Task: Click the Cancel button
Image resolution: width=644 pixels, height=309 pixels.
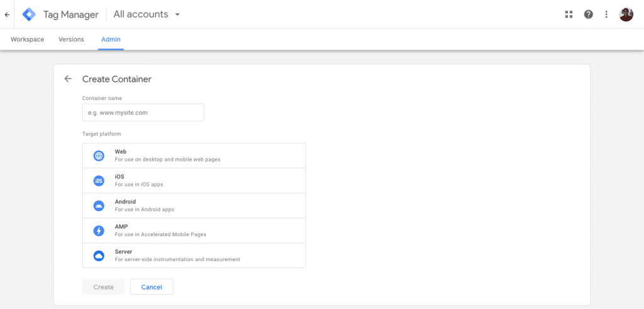Action: click(x=152, y=287)
